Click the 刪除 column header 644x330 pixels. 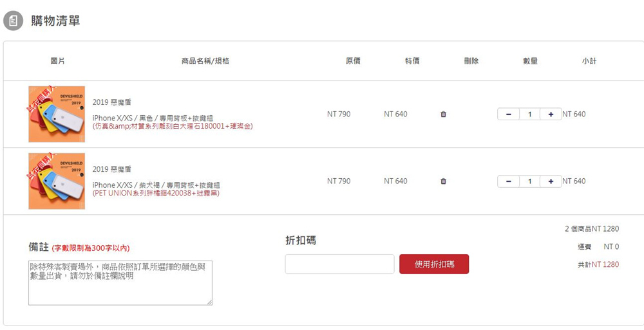pyautogui.click(x=471, y=60)
